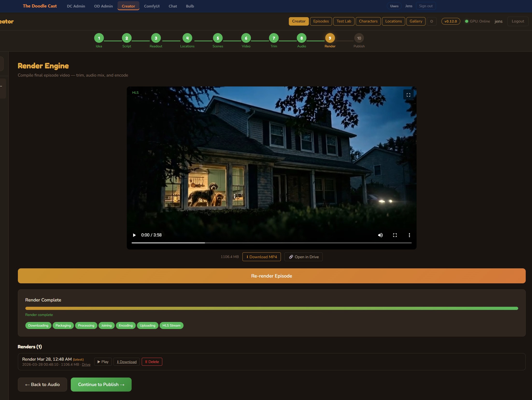Open the player's three-dot options menu
The height and width of the screenshot is (400, 532).
click(x=409, y=235)
